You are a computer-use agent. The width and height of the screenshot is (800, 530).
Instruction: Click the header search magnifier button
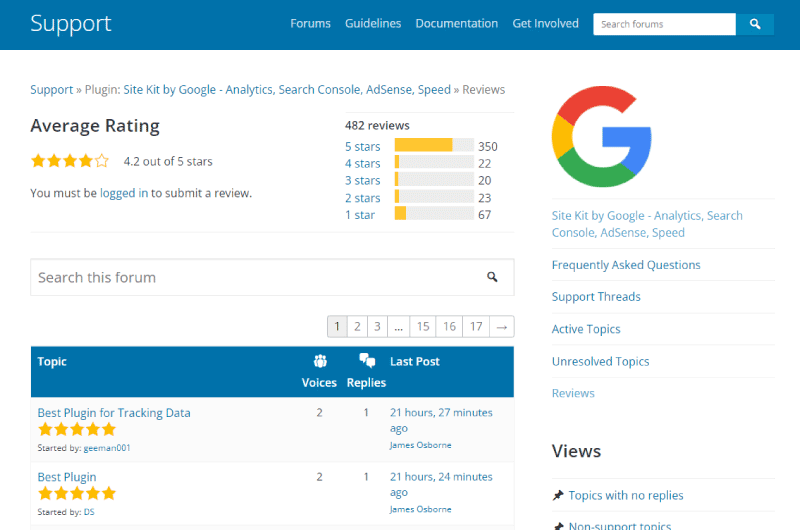point(755,24)
